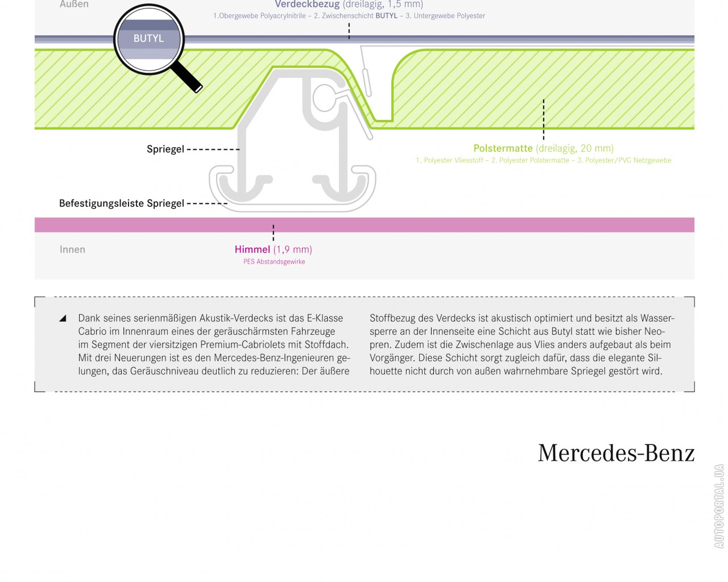
Task: Click the Himmel (1,9 mm) label
Action: [273, 250]
